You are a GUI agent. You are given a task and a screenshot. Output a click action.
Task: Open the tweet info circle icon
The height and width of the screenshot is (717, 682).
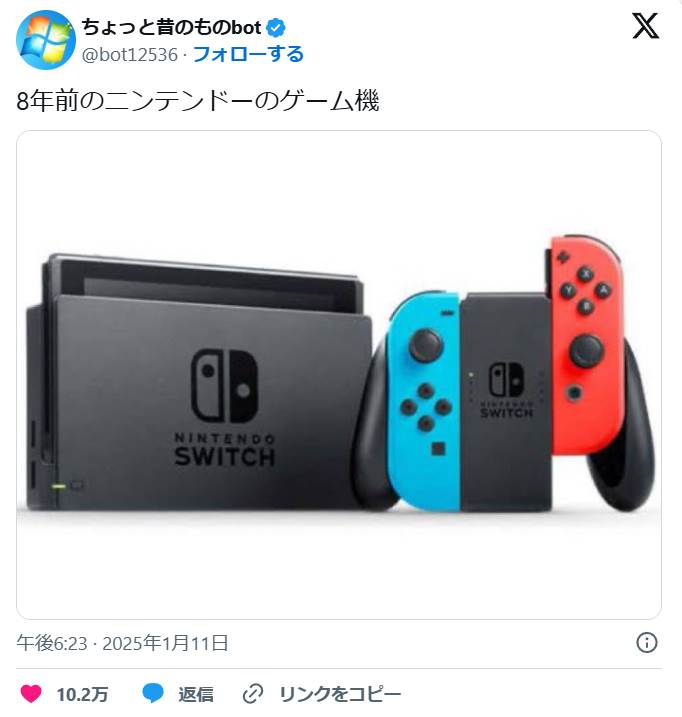pyautogui.click(x=646, y=642)
